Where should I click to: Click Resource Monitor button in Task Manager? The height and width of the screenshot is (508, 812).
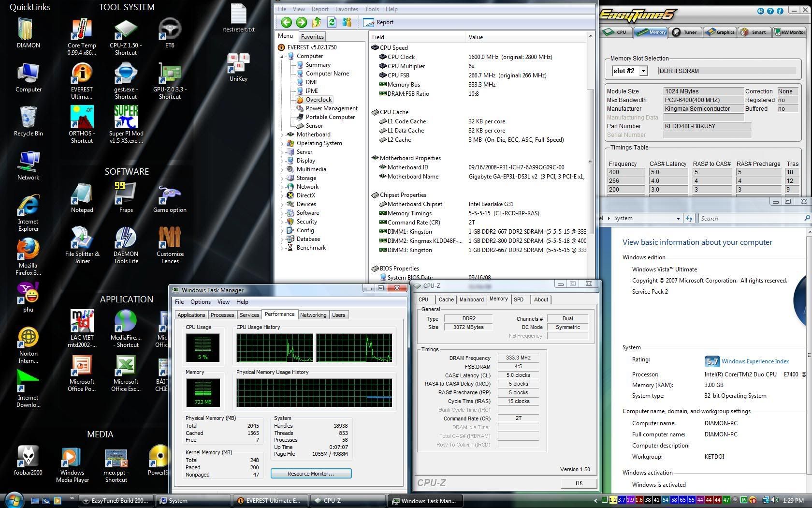point(311,474)
